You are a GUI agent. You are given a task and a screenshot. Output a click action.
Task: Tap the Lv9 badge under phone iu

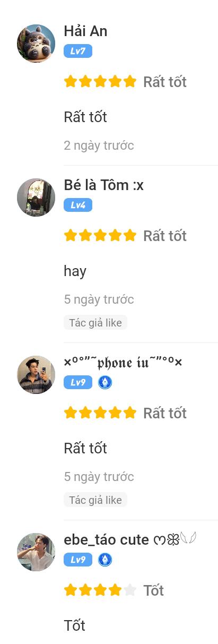pos(78,382)
